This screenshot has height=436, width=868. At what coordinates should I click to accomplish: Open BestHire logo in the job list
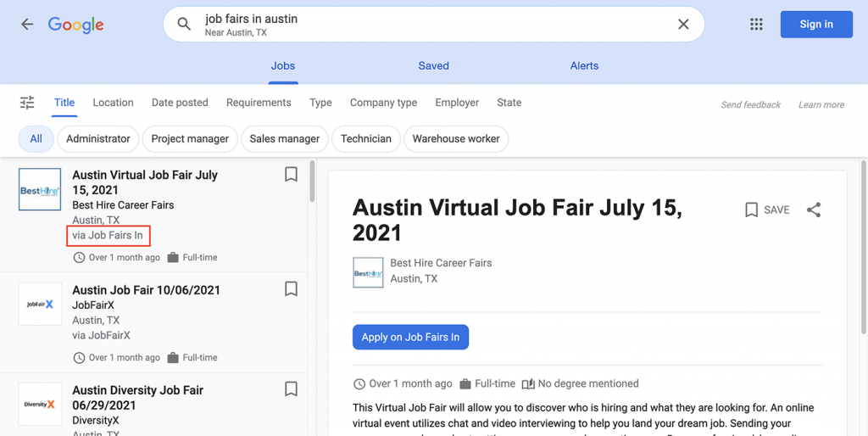pos(40,189)
